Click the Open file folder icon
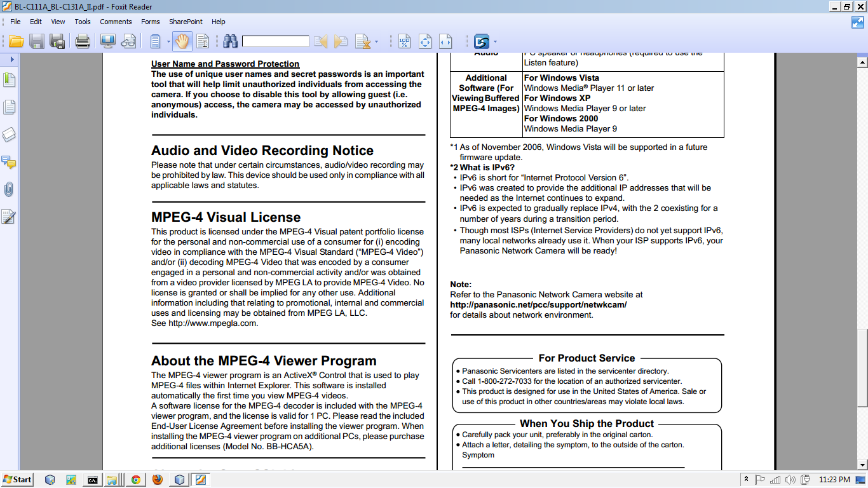 click(16, 42)
